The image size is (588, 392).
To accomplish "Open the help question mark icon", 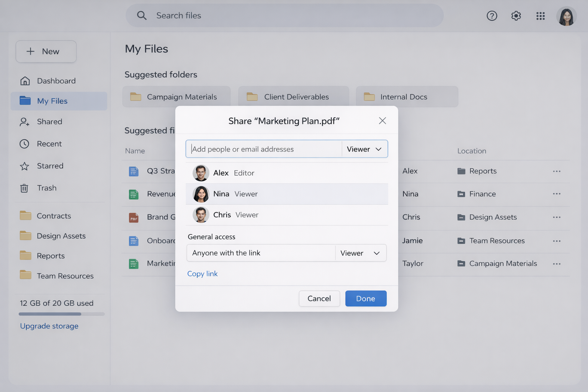I will click(492, 16).
